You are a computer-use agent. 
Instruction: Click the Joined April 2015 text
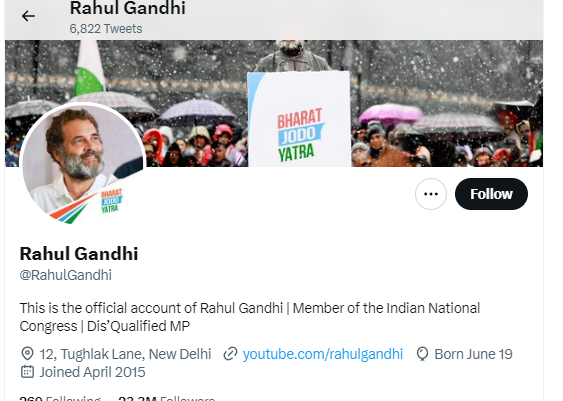[92, 372]
